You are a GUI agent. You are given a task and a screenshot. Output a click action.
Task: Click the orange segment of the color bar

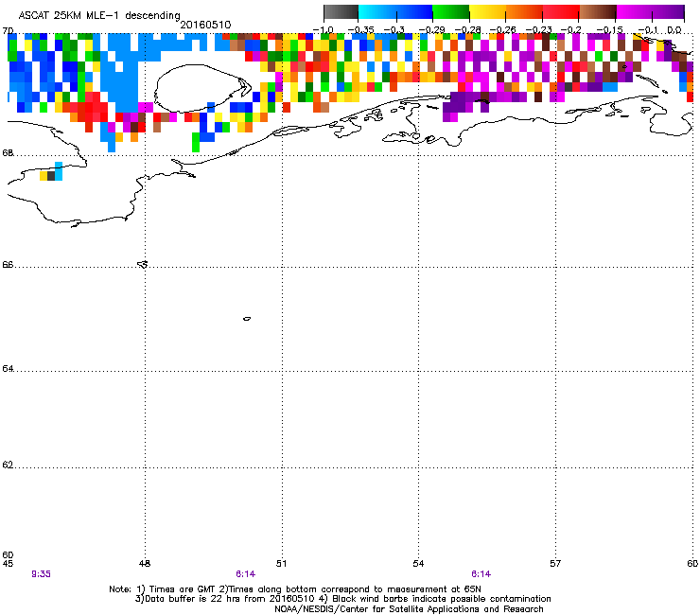pyautogui.click(x=524, y=12)
